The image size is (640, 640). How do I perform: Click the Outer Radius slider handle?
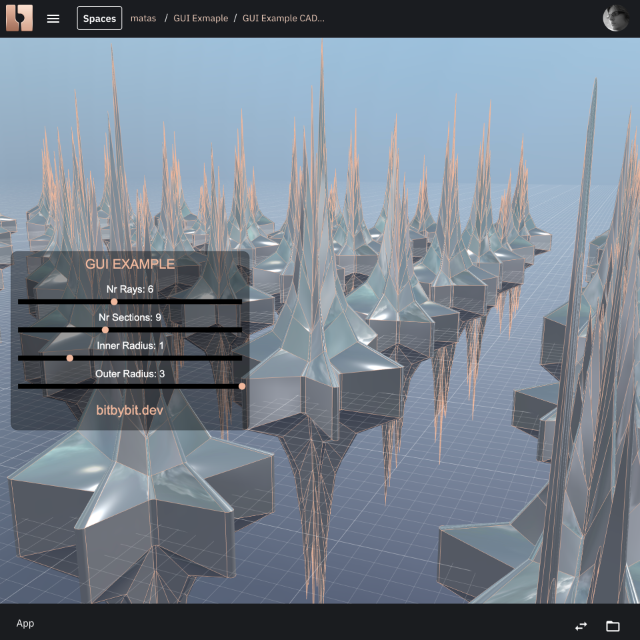point(242,386)
